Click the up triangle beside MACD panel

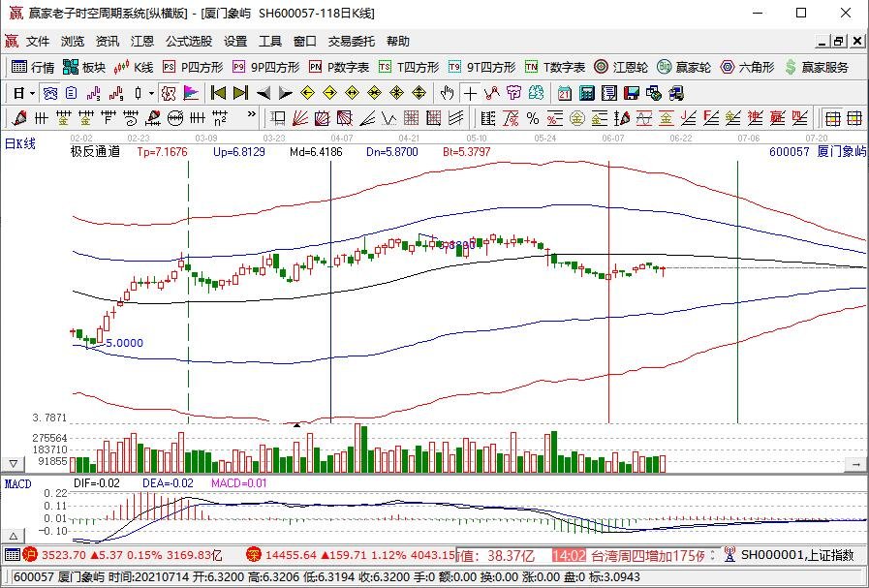pyautogui.click(x=14, y=536)
